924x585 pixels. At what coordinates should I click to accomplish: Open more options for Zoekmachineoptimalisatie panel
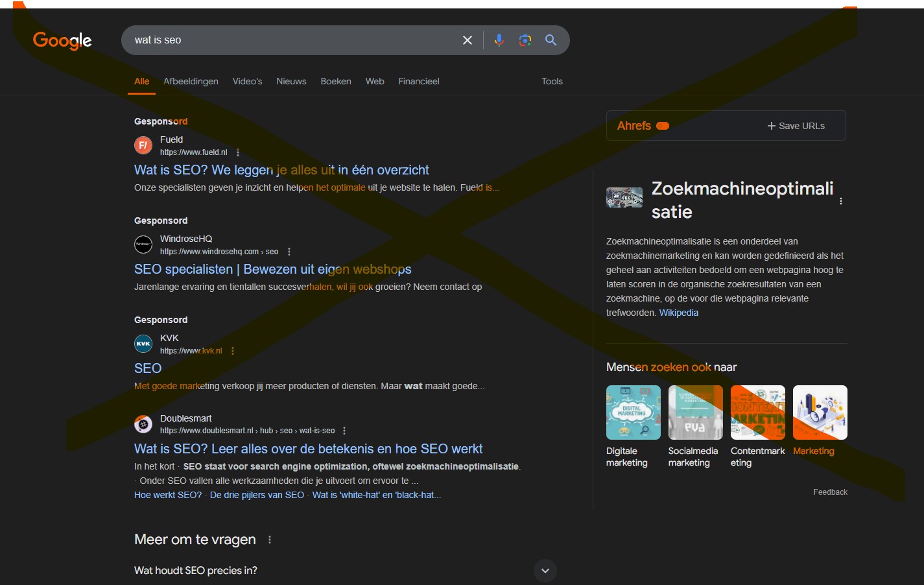pos(841,201)
